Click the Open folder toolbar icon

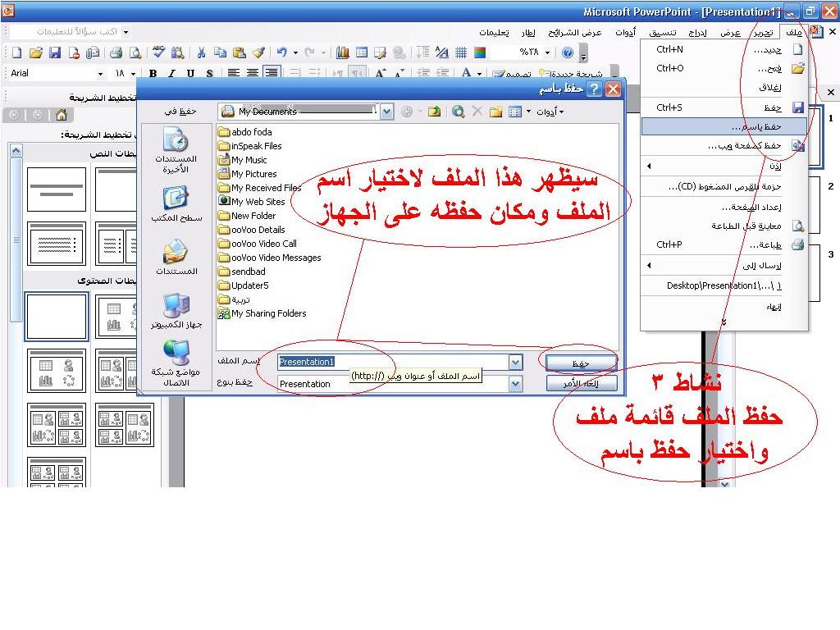[x=36, y=52]
